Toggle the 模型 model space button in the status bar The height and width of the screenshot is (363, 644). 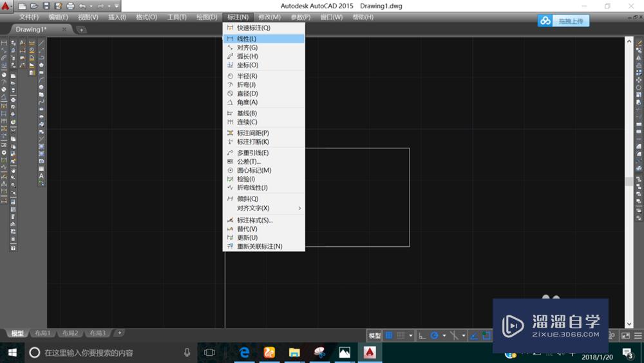(374, 336)
